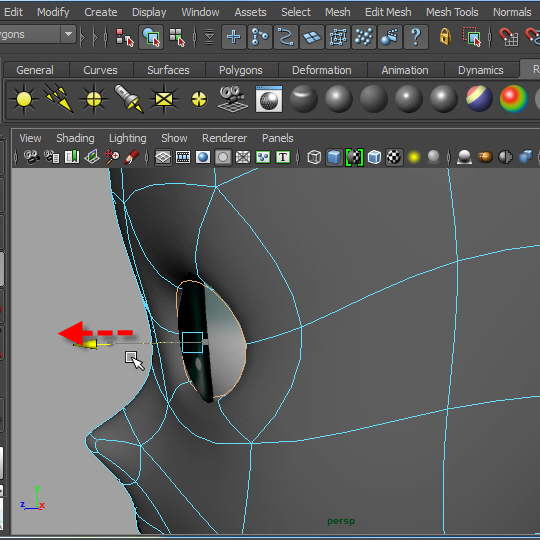This screenshot has height=540, width=540.
Task: Open camera attributes icon in panel toolbar
Action: (52, 157)
